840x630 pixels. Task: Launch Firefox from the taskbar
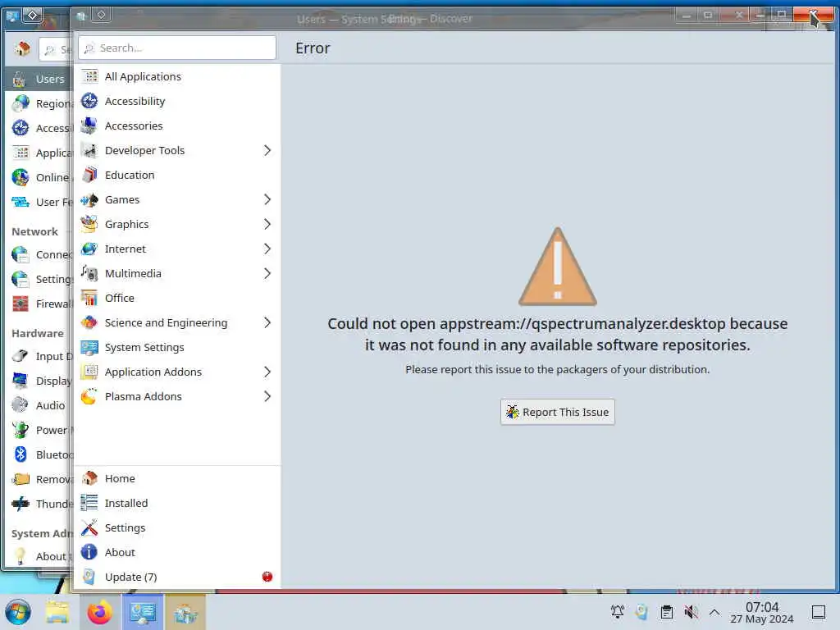coord(99,613)
